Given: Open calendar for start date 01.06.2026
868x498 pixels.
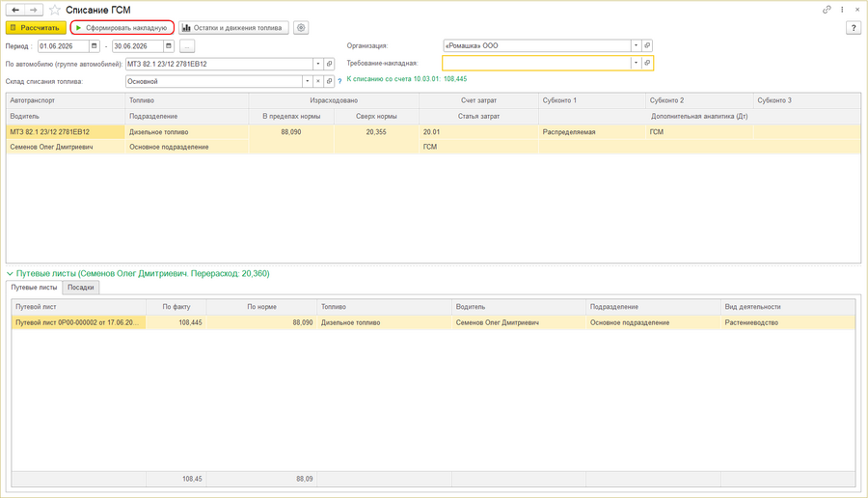Looking at the screenshot, I should pyautogui.click(x=95, y=46).
